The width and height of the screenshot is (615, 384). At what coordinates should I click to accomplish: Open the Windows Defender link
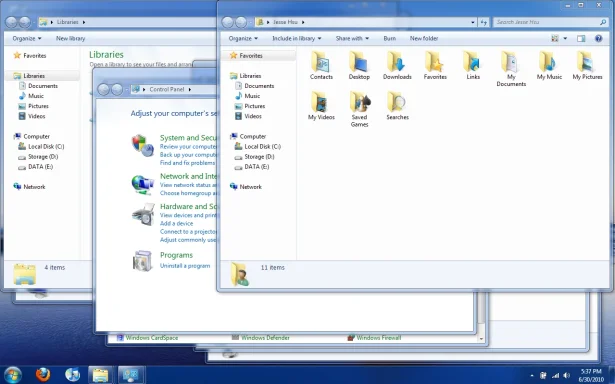265,338
